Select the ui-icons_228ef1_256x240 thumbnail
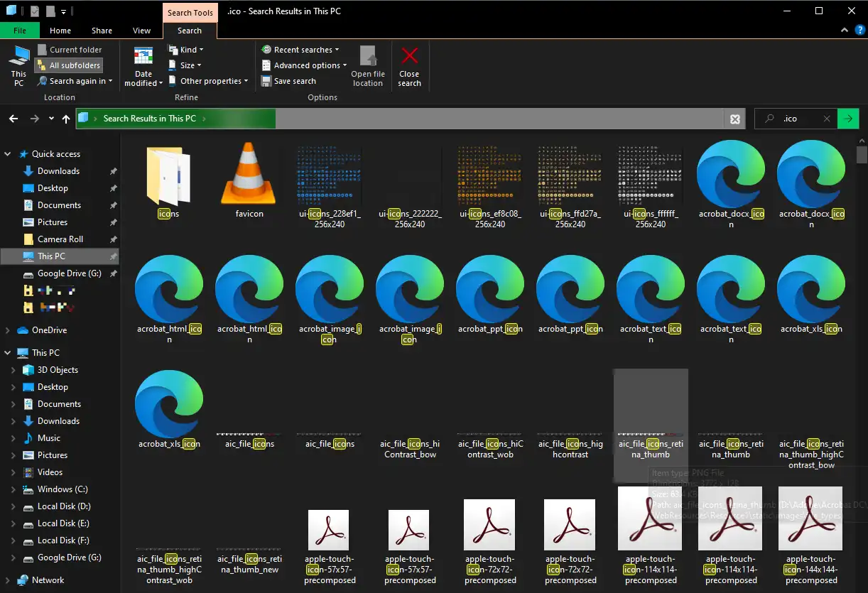The width and height of the screenshot is (868, 593). pos(329,186)
